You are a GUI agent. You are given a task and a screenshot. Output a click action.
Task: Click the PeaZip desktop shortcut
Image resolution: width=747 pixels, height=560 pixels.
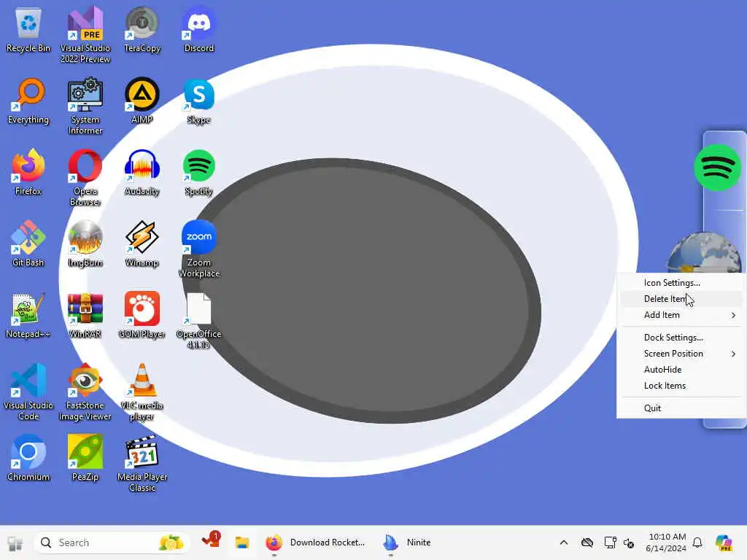(85, 459)
